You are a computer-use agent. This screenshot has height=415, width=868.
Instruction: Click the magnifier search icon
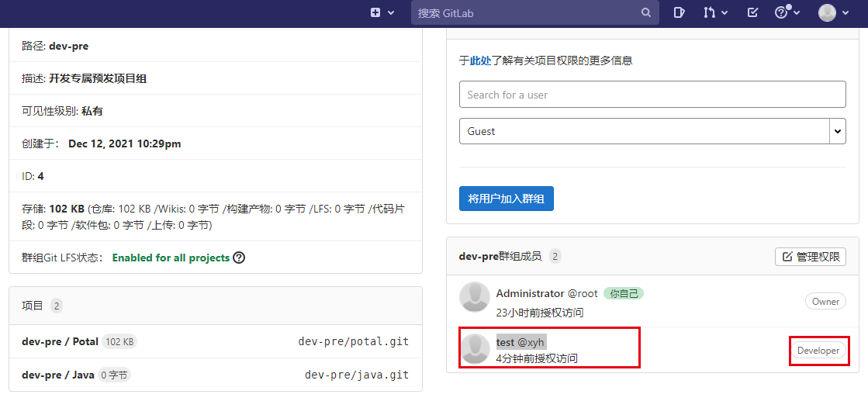(646, 12)
